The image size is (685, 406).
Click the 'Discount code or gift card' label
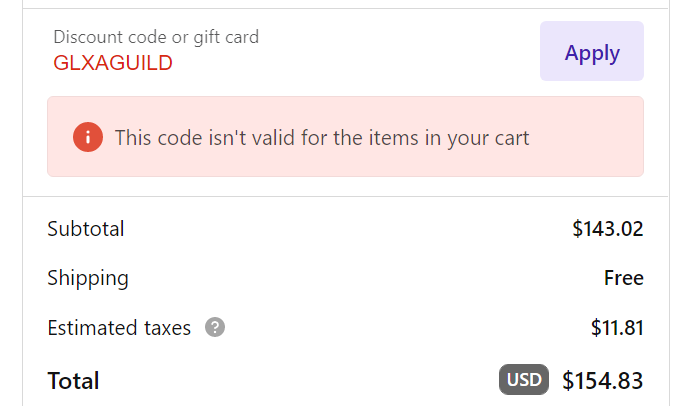[156, 37]
